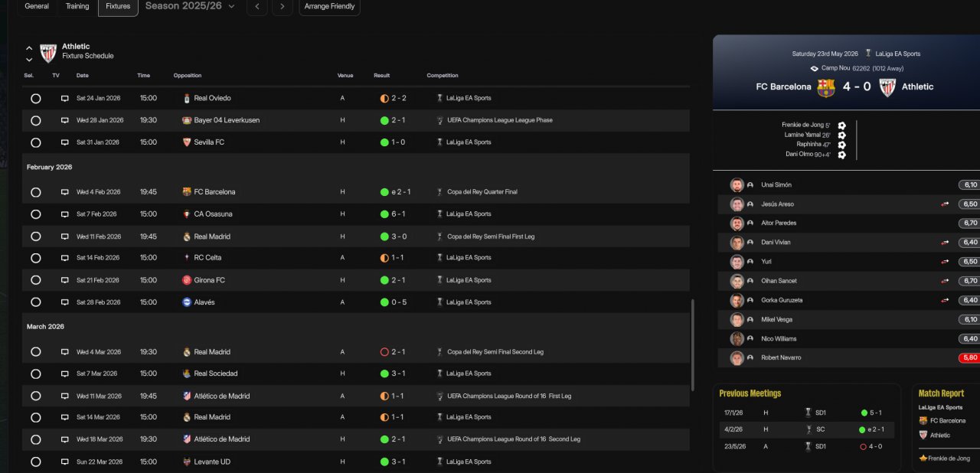Click the RC Celta crest icon
The height and width of the screenshot is (473, 980).
[x=187, y=258]
